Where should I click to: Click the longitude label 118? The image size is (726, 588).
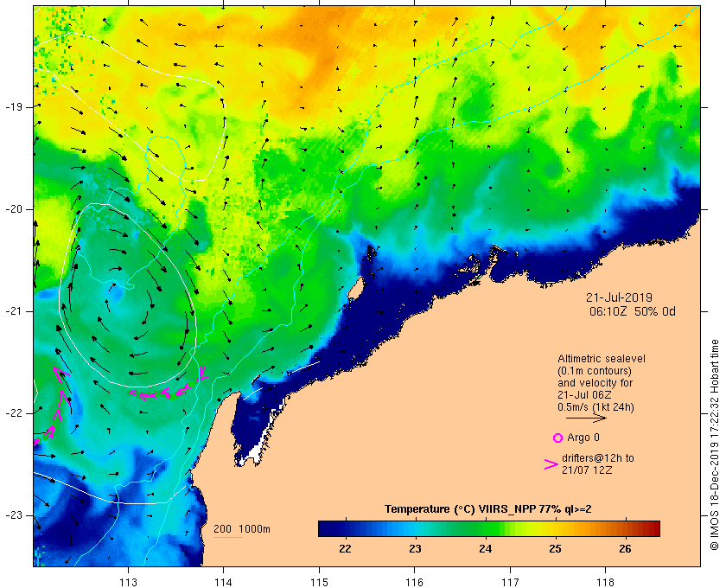click(606, 583)
